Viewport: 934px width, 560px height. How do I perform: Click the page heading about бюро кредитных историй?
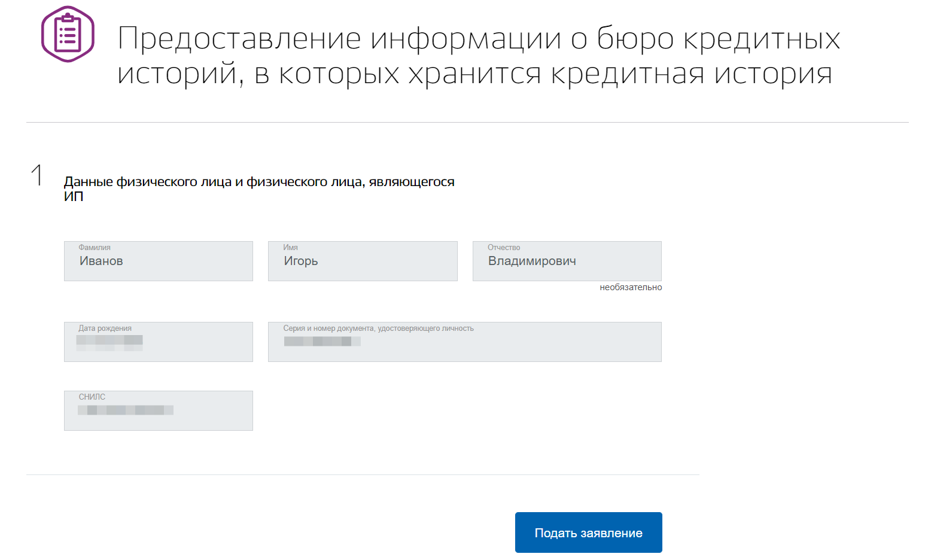pyautogui.click(x=479, y=56)
